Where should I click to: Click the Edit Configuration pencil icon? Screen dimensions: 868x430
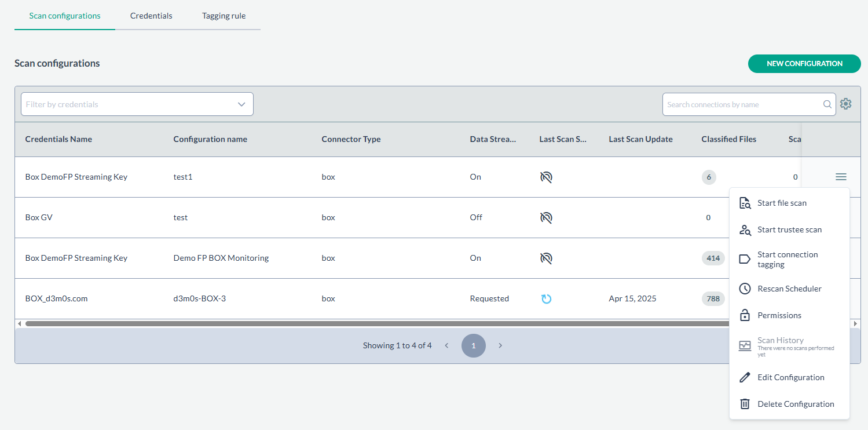(x=745, y=377)
